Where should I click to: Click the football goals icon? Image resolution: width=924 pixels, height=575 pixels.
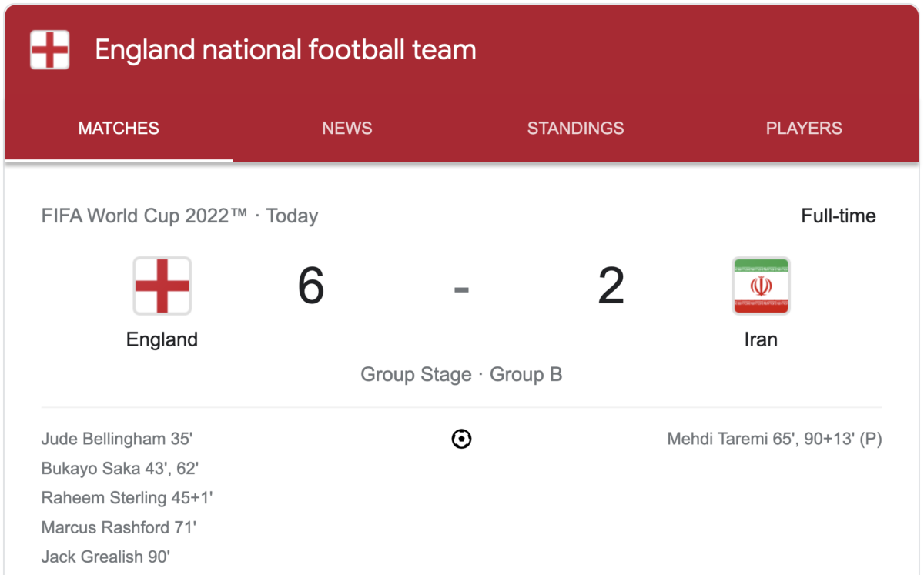tap(461, 440)
